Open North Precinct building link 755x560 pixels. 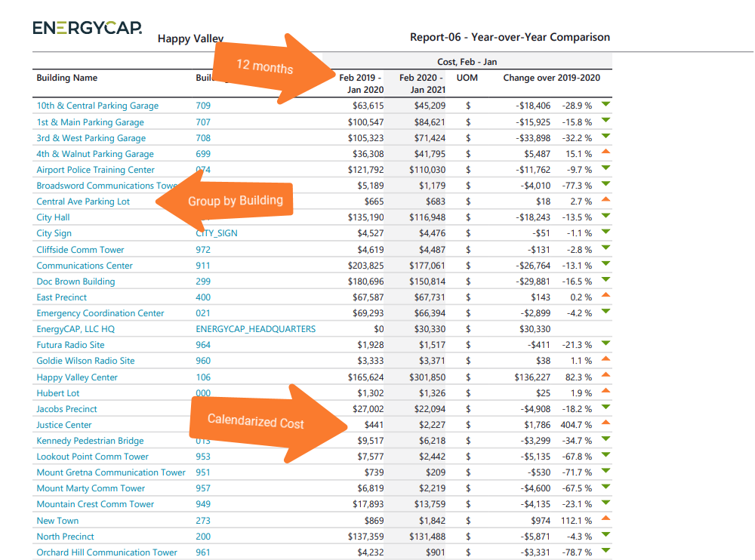click(x=65, y=537)
